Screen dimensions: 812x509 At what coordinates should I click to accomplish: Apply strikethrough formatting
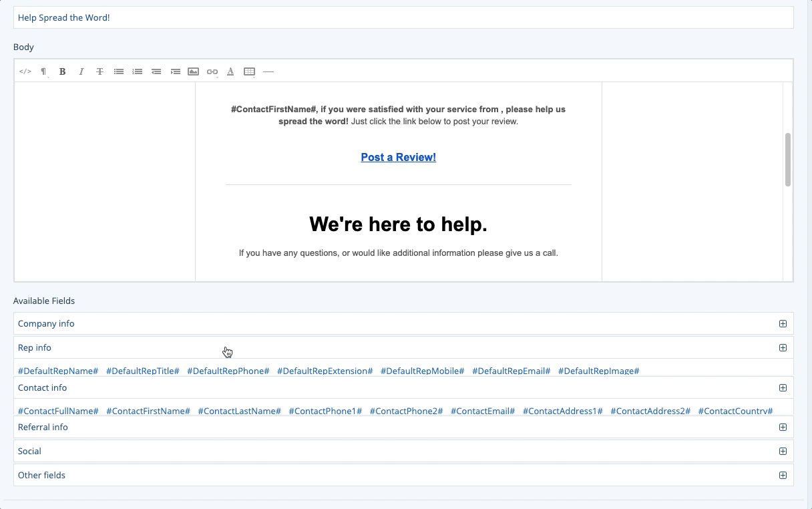99,71
